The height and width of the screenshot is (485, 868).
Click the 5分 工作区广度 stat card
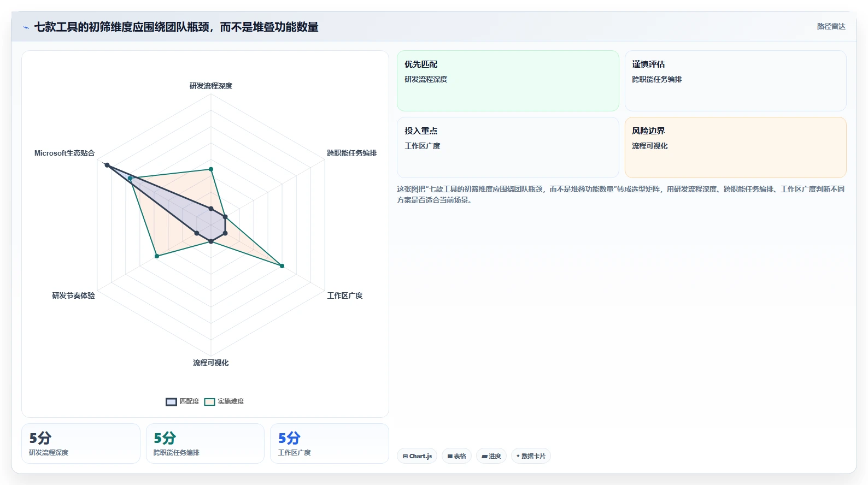[x=330, y=443]
